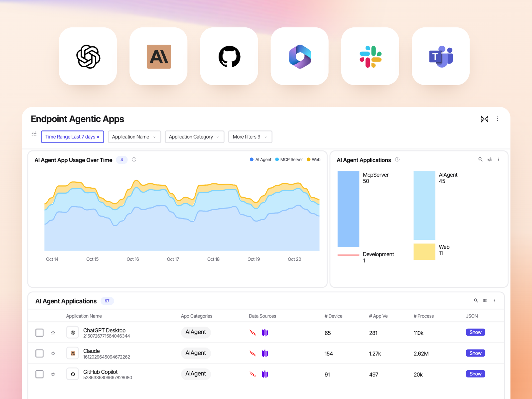
Task: Sort by the # Process column header
Action: (424, 316)
